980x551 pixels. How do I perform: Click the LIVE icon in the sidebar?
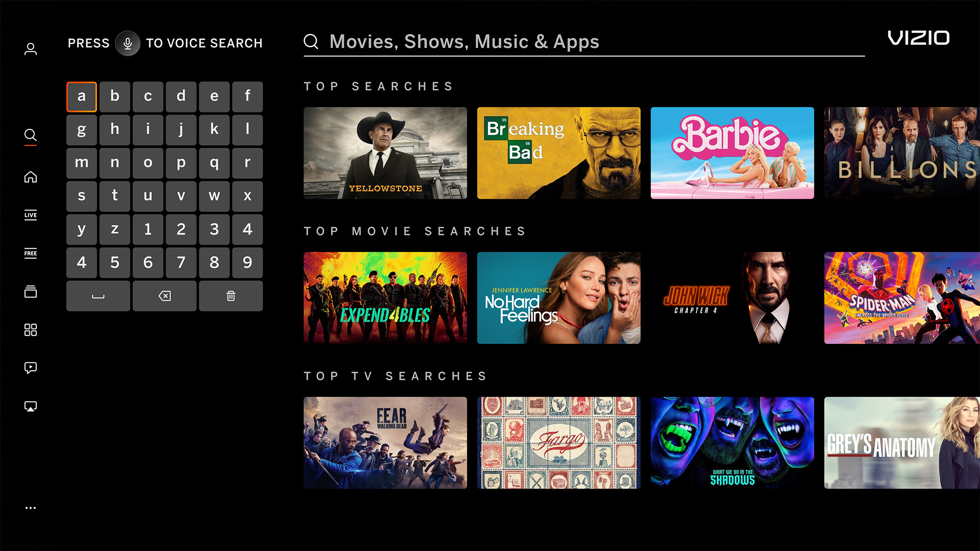pyautogui.click(x=30, y=215)
